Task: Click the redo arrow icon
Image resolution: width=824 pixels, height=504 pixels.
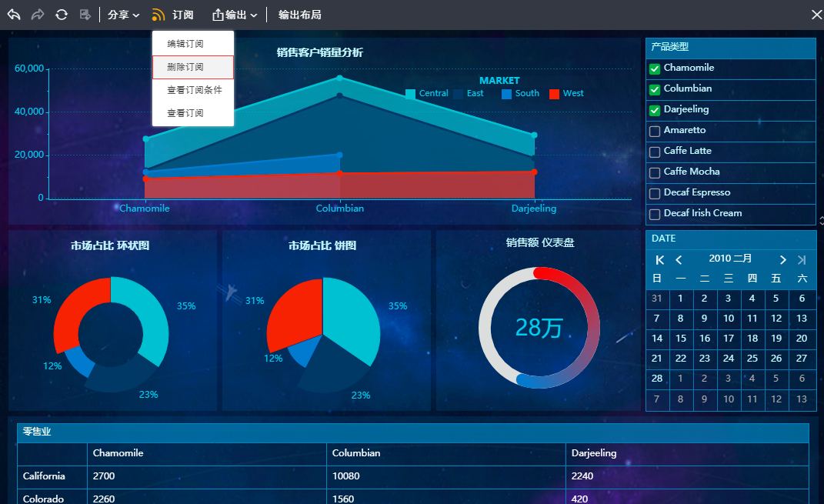Action: (38, 15)
